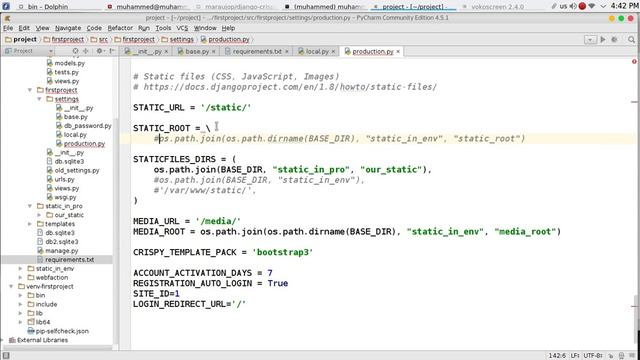This screenshot has height=360, width=640.
Task: Change LF line separator in status bar
Action: coord(575,356)
